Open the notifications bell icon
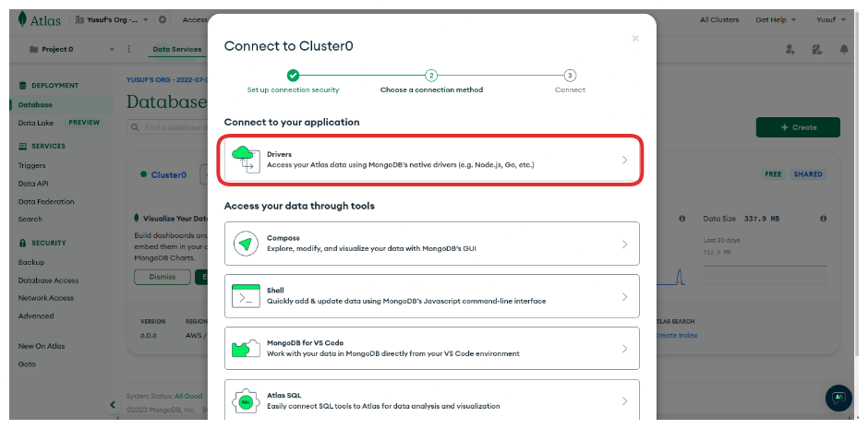Screen dimensions: 868x429 click(844, 49)
